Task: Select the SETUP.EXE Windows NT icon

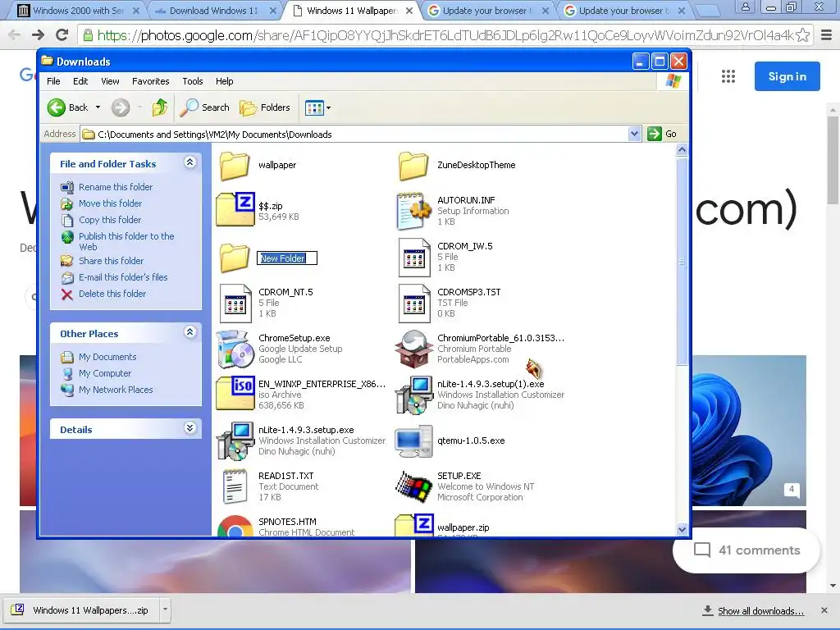Action: [413, 486]
